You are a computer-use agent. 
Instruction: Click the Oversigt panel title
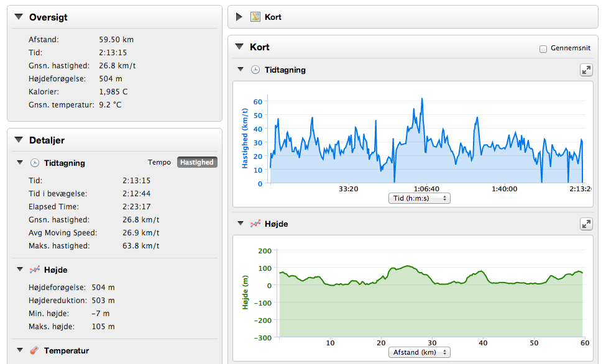point(48,17)
